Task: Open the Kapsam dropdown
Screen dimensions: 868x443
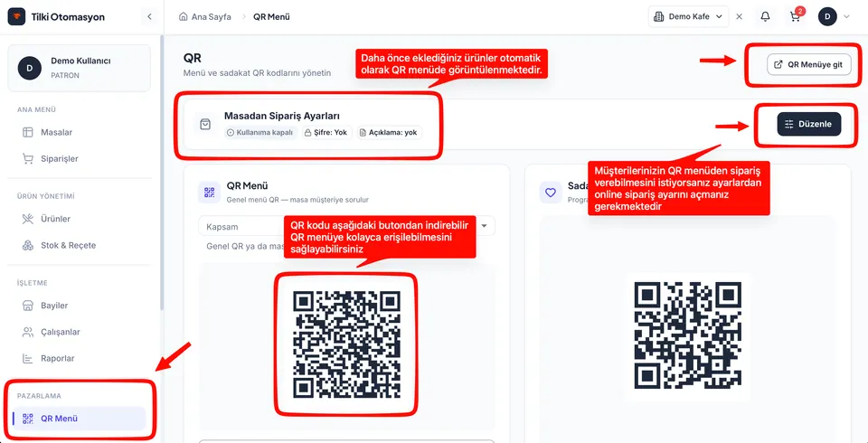Action: coord(346,227)
